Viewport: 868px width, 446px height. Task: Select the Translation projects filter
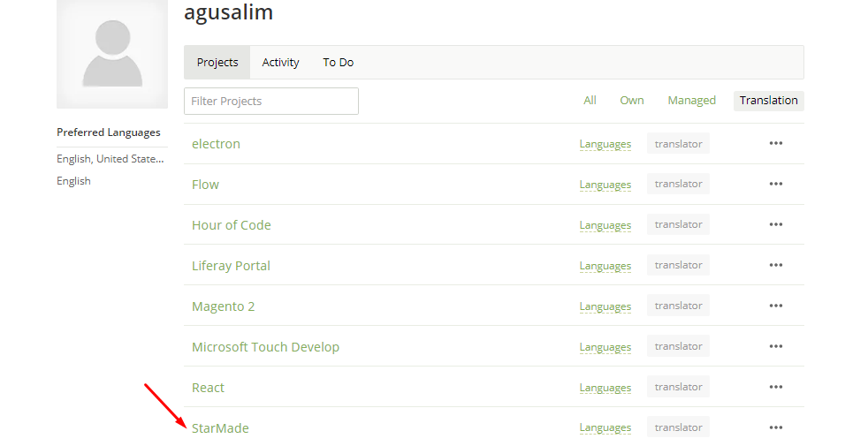click(x=768, y=101)
